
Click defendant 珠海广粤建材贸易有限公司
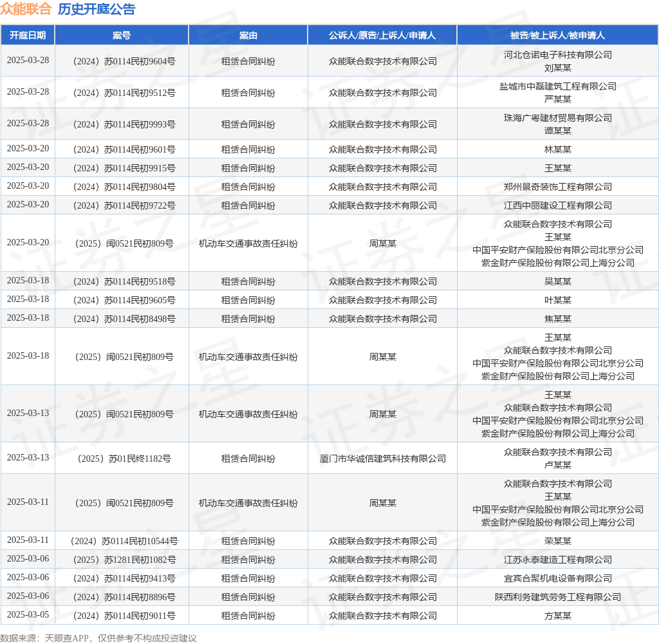point(558,118)
